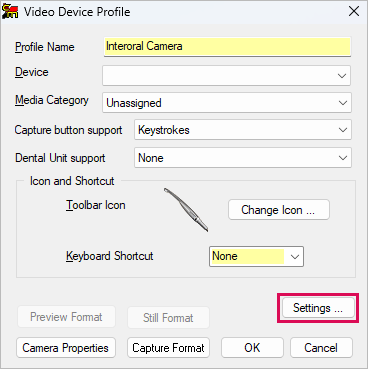Click the disabled Preview Format button
This screenshot has width=368, height=369.
point(66,317)
